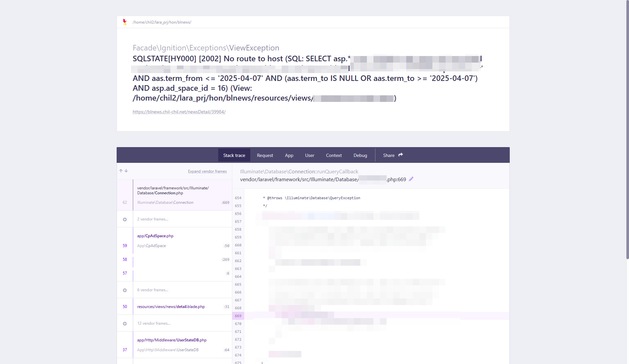Select the Stack trace tab
The width and height of the screenshot is (629, 364).
click(234, 155)
